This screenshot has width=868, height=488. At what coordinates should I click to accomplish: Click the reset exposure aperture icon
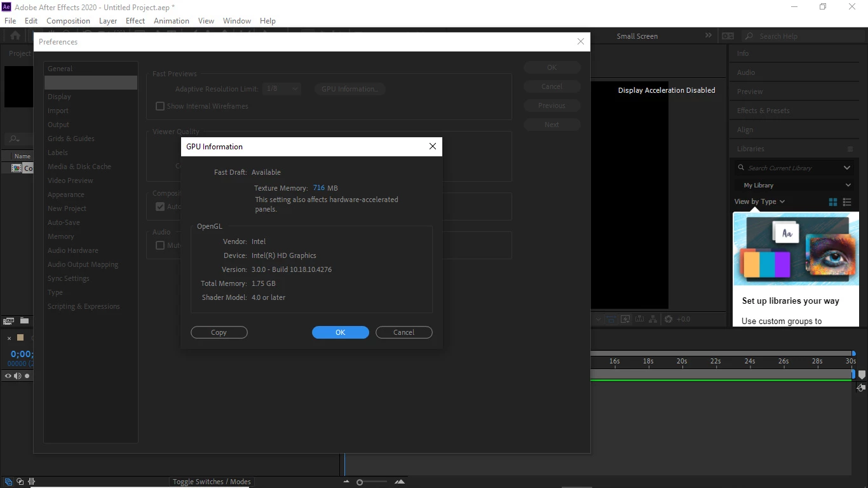(668, 319)
